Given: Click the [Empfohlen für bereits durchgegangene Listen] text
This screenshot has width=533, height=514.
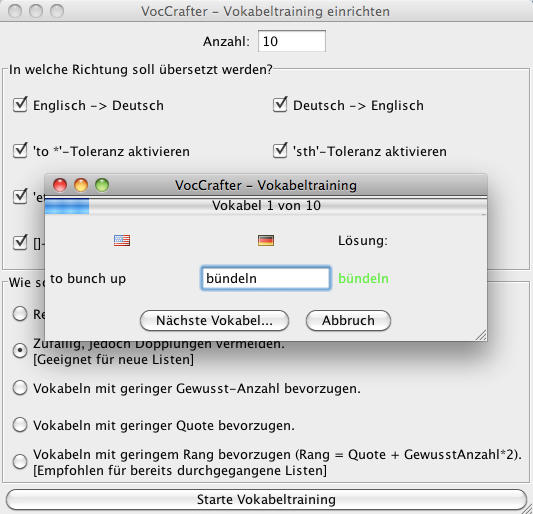Looking at the screenshot, I should [180, 470].
